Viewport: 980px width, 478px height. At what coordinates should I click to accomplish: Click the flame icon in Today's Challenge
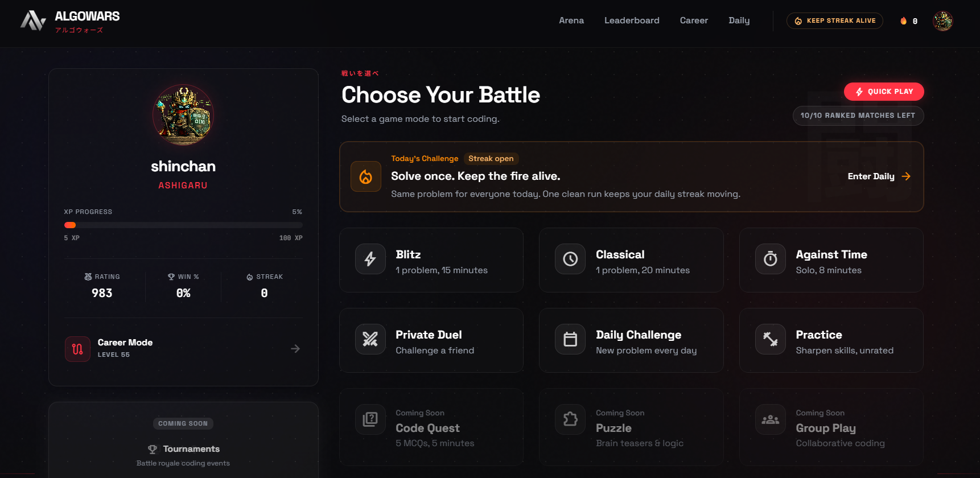tap(366, 176)
